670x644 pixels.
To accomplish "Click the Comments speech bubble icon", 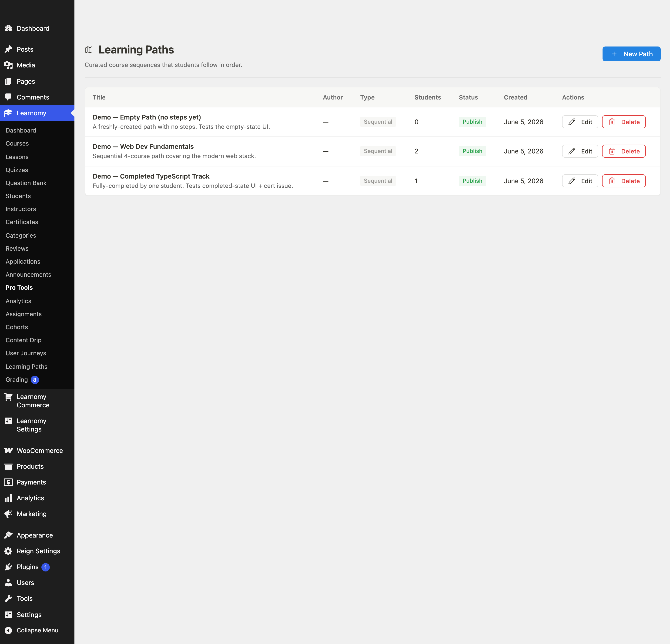I will pos(9,97).
